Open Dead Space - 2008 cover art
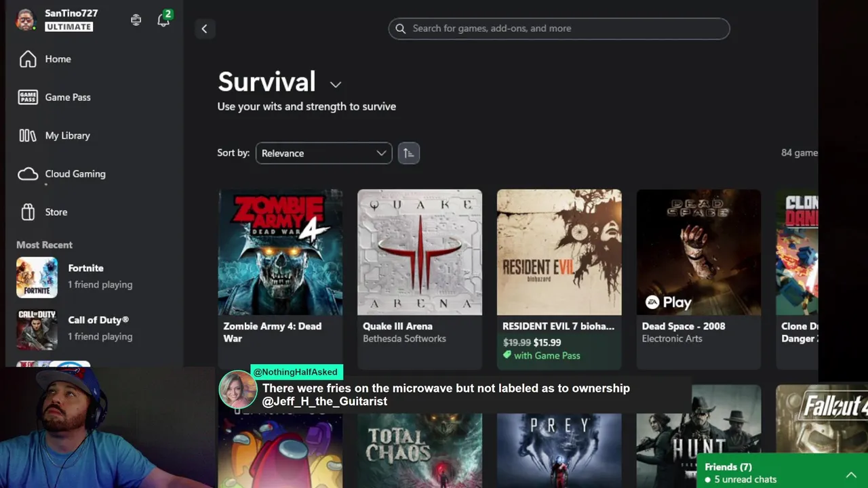Image resolution: width=868 pixels, height=488 pixels. tap(698, 252)
